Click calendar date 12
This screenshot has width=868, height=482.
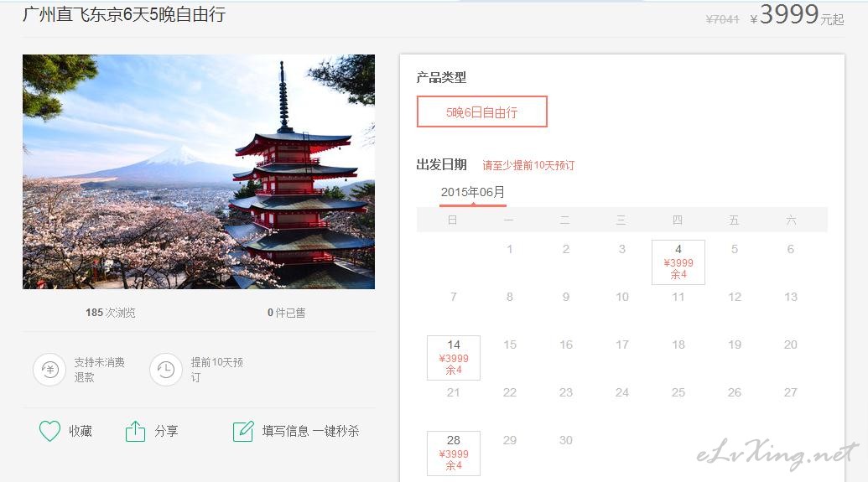point(735,298)
